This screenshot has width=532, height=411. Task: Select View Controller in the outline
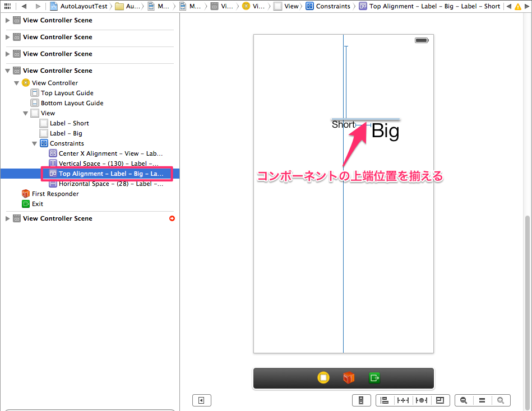pos(54,83)
